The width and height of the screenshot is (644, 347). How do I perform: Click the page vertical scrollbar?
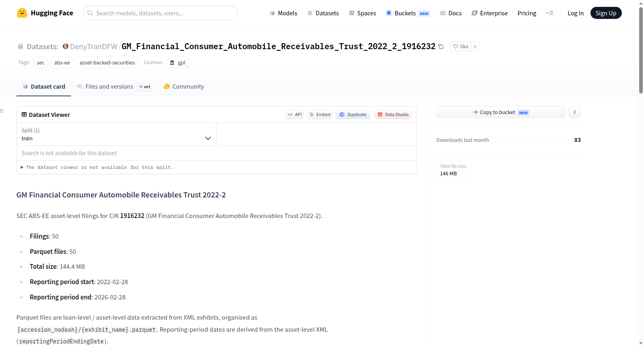pyautogui.click(x=641, y=50)
